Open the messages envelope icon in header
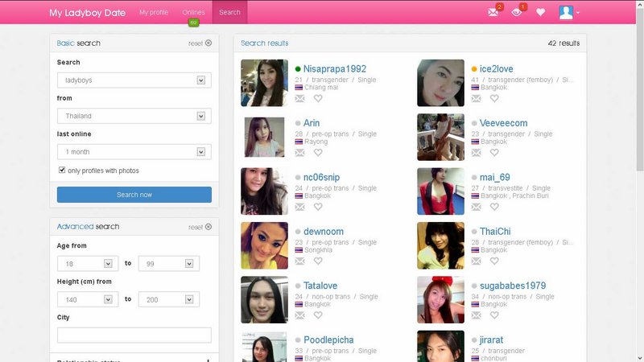The width and height of the screenshot is (644, 362). click(493, 12)
